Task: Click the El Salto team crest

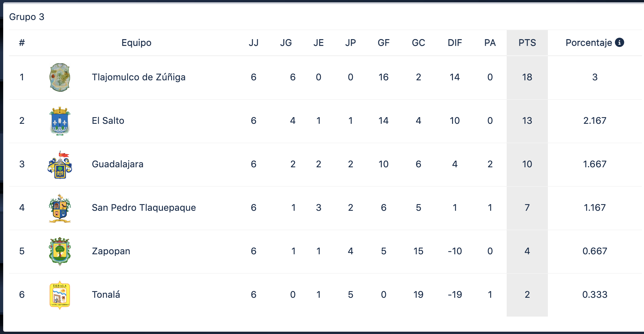Action: [60, 121]
